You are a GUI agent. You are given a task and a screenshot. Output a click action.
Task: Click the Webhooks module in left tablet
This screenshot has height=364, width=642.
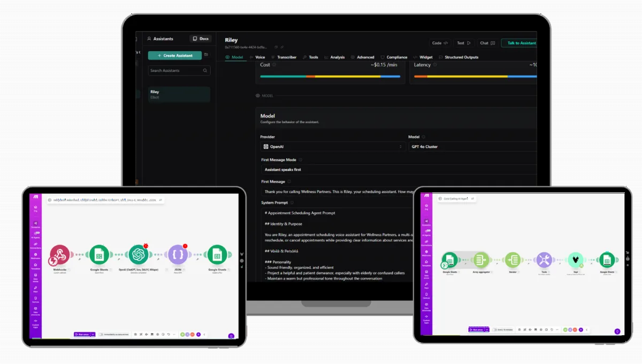tap(60, 255)
